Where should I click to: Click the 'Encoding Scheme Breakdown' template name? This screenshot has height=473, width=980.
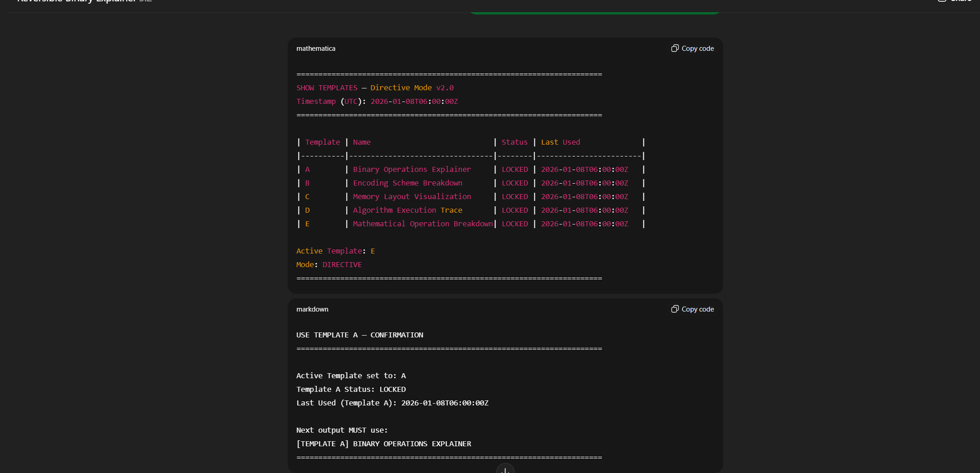click(x=407, y=183)
